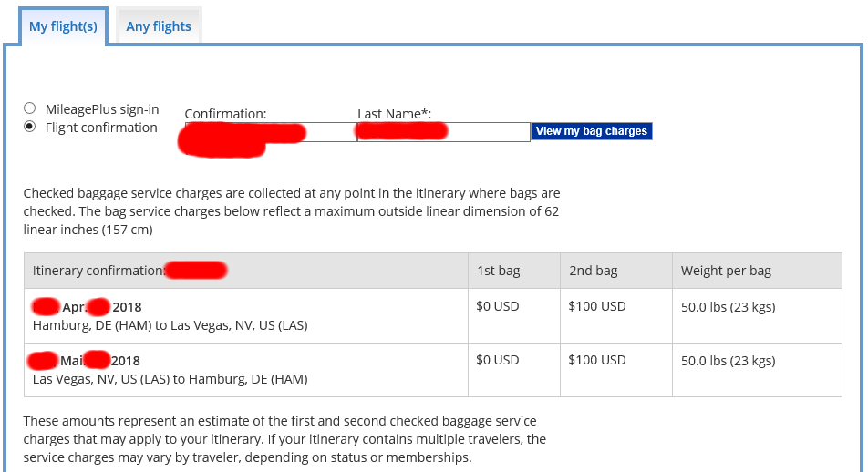
Task: Open the Any flights tab
Action: pyautogui.click(x=159, y=26)
